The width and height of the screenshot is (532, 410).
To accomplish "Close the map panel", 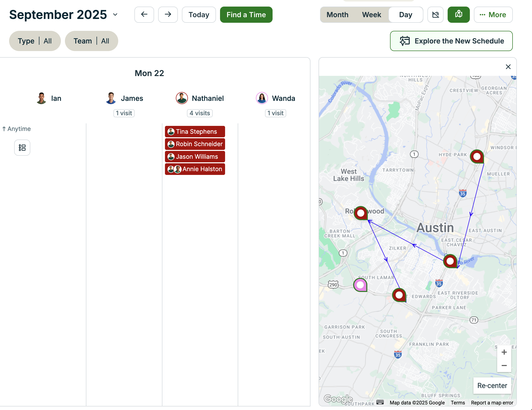I will pos(508,67).
